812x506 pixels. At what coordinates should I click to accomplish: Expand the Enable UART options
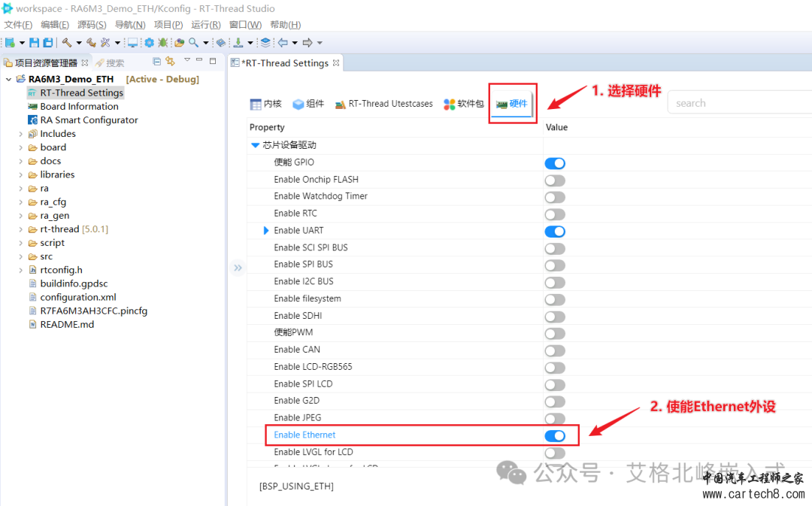(x=266, y=231)
